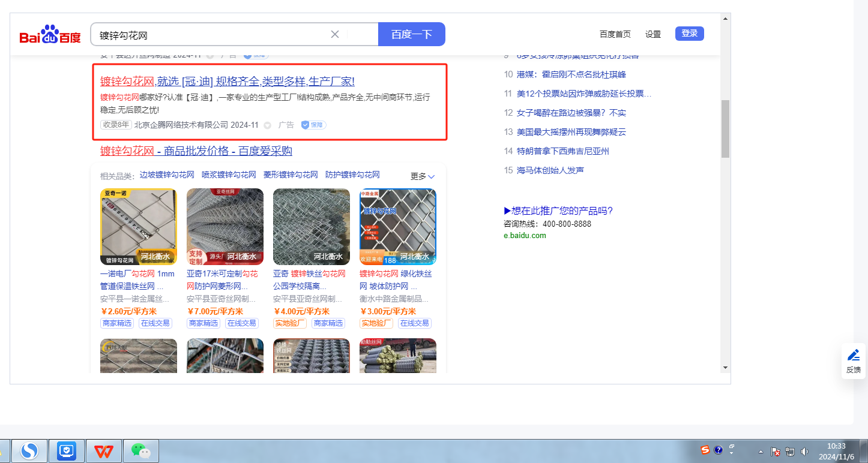The width and height of the screenshot is (868, 463).
Task: Open hot search 美国最大摇摆州再现舞弊疑云
Action: pos(571,132)
